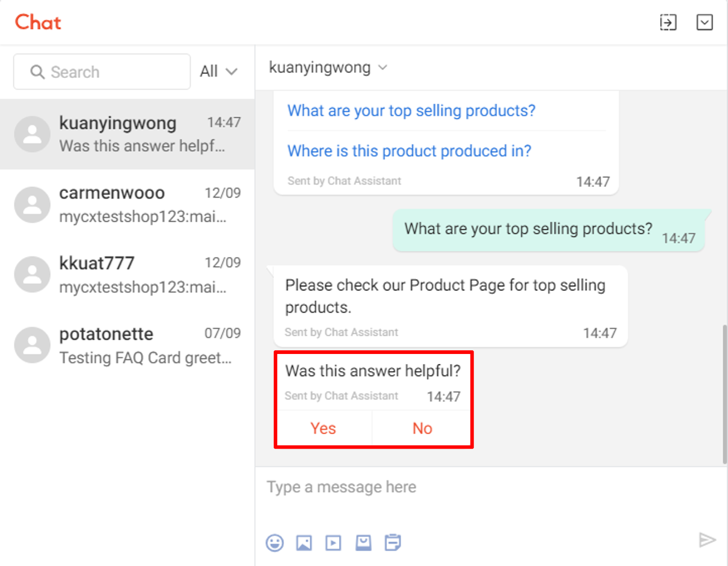Screen dimensions: 728x566
Task: Answer No to the helpfulness question
Action: [422, 428]
